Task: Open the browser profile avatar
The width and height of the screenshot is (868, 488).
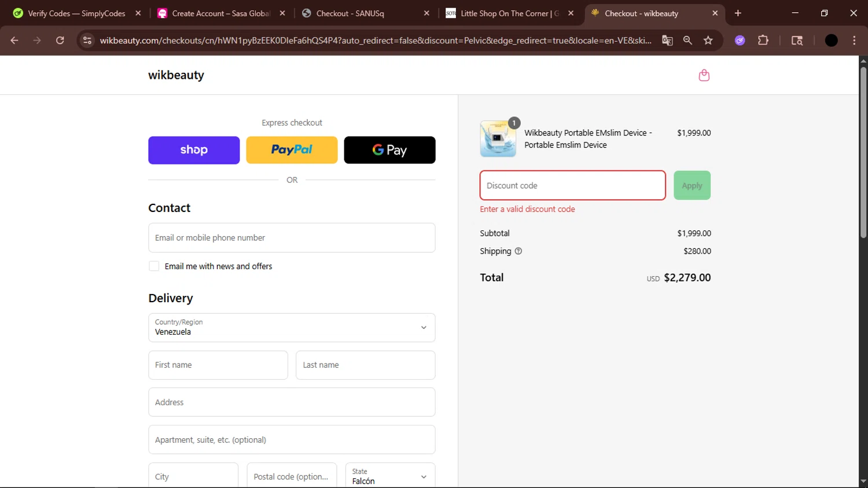Action: coord(831,41)
